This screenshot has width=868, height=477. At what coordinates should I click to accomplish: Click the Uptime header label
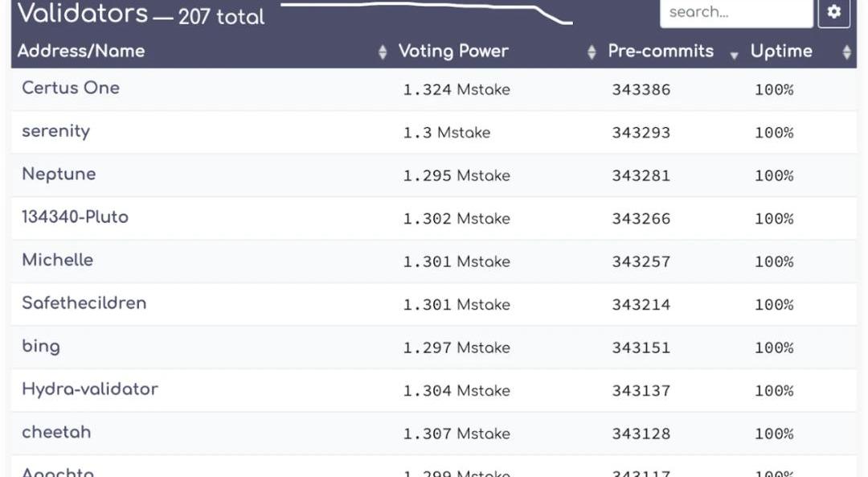click(781, 51)
